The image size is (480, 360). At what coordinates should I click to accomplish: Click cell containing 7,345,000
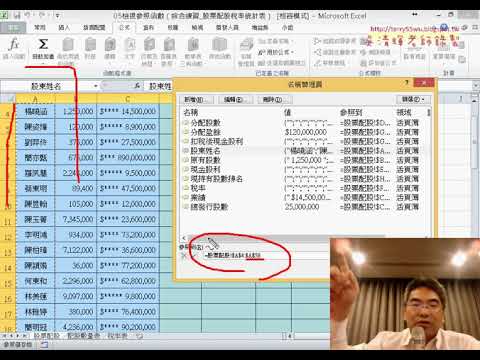[76, 219]
